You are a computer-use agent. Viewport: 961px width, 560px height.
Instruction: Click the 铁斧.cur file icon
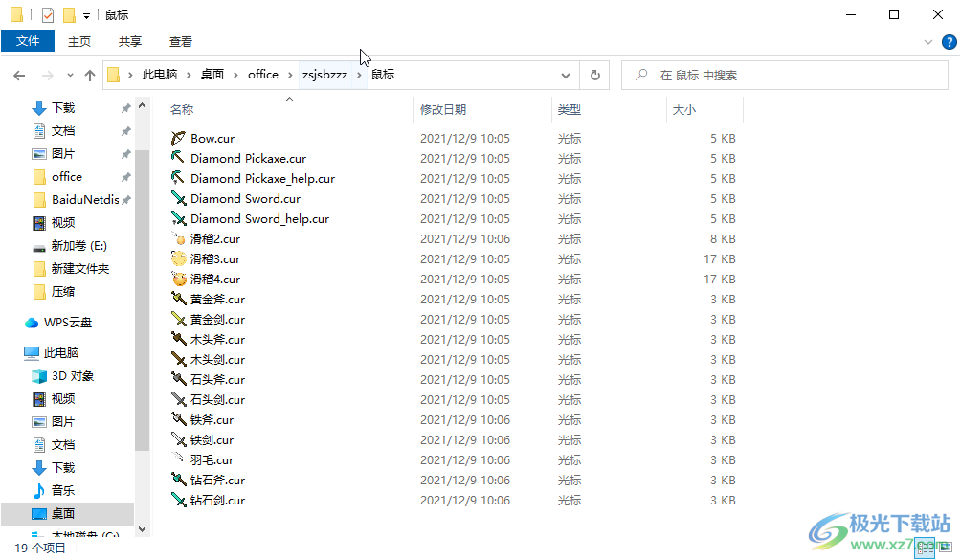tap(178, 419)
